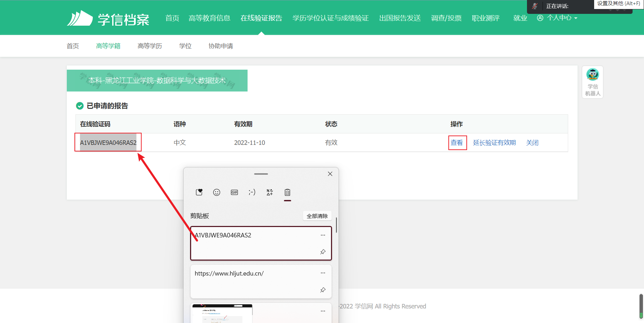Click the 中文 language cell
The image size is (644, 323).
click(x=180, y=143)
